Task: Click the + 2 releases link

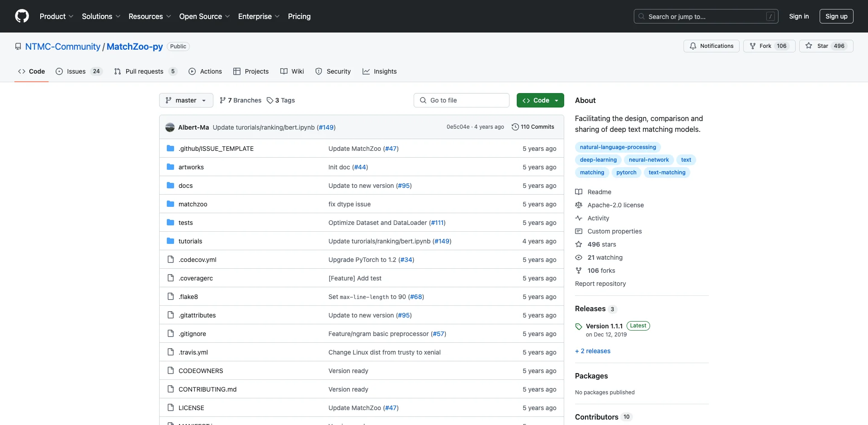Action: (x=593, y=351)
